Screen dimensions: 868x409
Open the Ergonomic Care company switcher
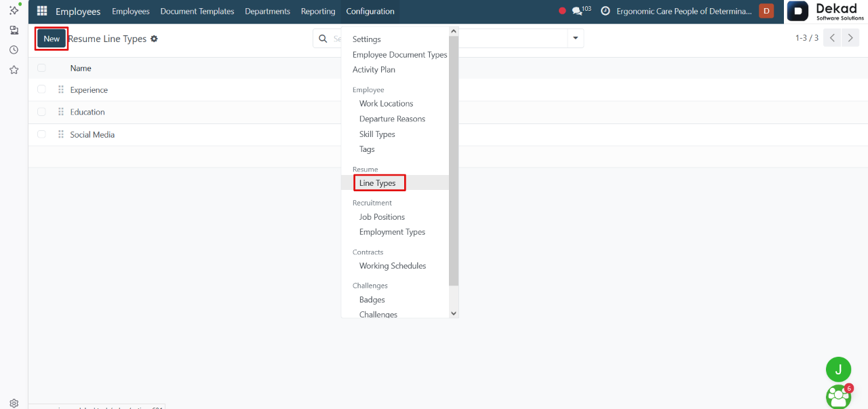click(684, 11)
